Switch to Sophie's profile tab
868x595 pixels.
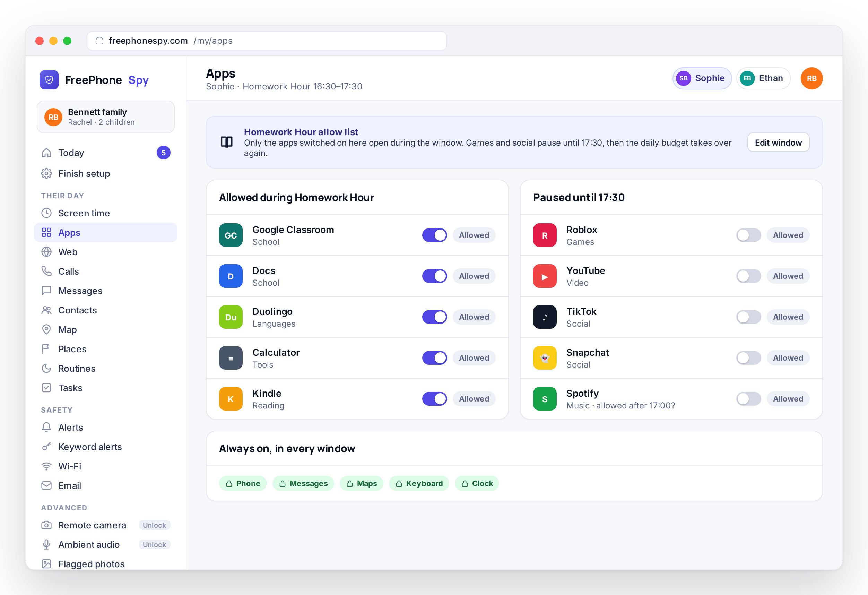point(702,78)
